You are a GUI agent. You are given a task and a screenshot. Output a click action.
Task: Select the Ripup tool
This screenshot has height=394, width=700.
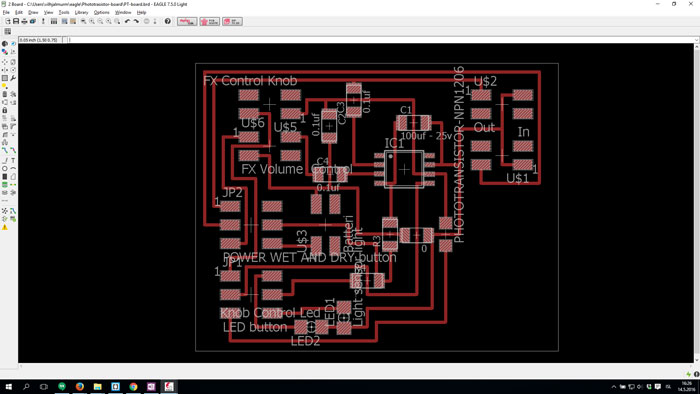[x=13, y=150]
